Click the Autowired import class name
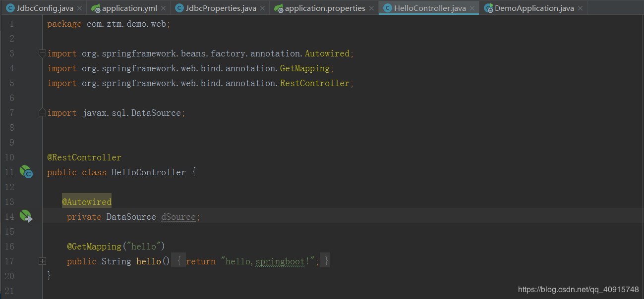This screenshot has width=644, height=299. pyautogui.click(x=327, y=53)
